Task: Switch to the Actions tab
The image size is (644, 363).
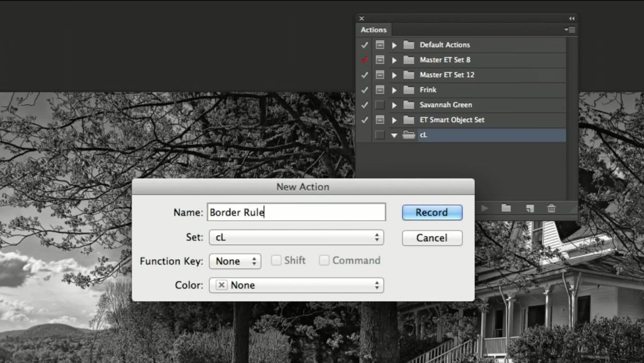Action: click(x=374, y=30)
